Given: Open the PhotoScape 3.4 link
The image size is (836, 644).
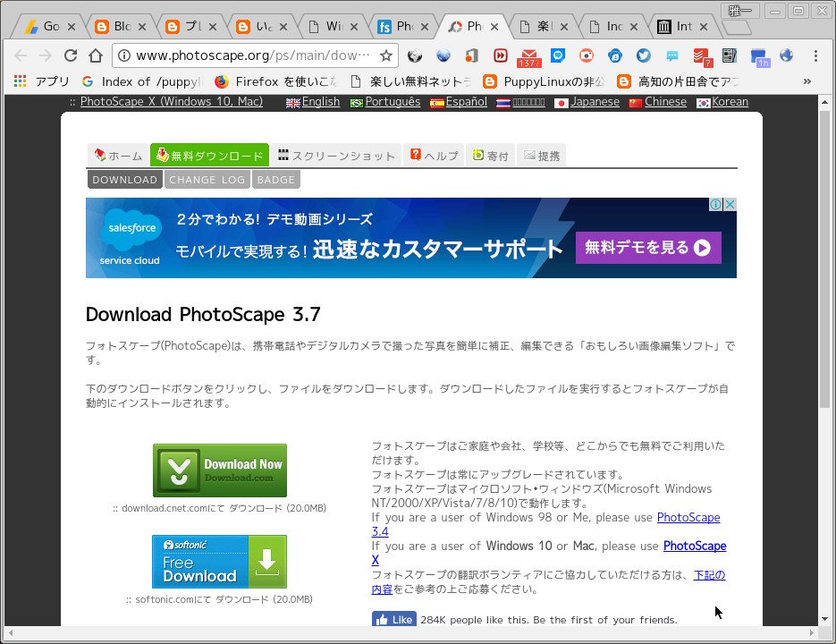Looking at the screenshot, I should pyautogui.click(x=688, y=518).
